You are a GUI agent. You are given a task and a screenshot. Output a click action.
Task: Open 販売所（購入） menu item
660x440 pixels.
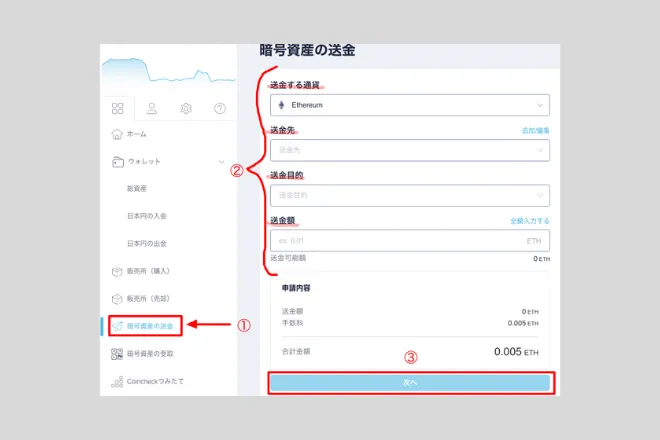pyautogui.click(x=148, y=271)
